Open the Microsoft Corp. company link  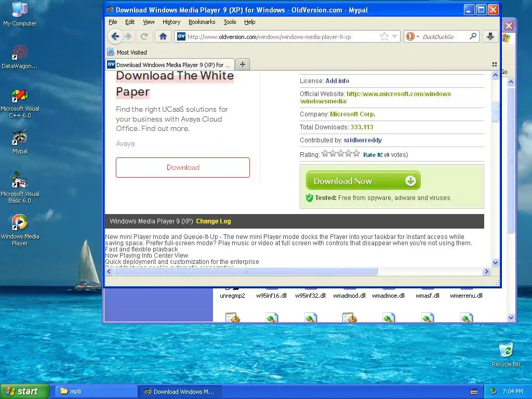tap(353, 114)
